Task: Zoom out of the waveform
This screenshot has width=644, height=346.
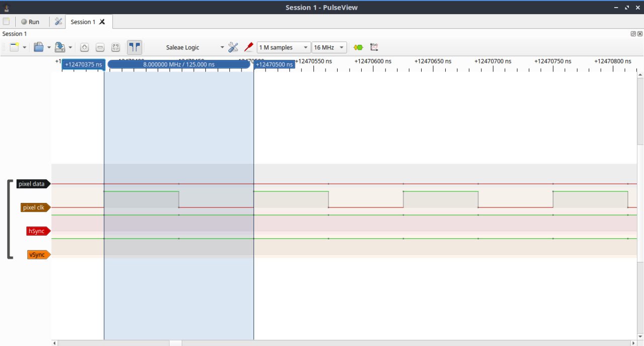Action: tap(100, 47)
